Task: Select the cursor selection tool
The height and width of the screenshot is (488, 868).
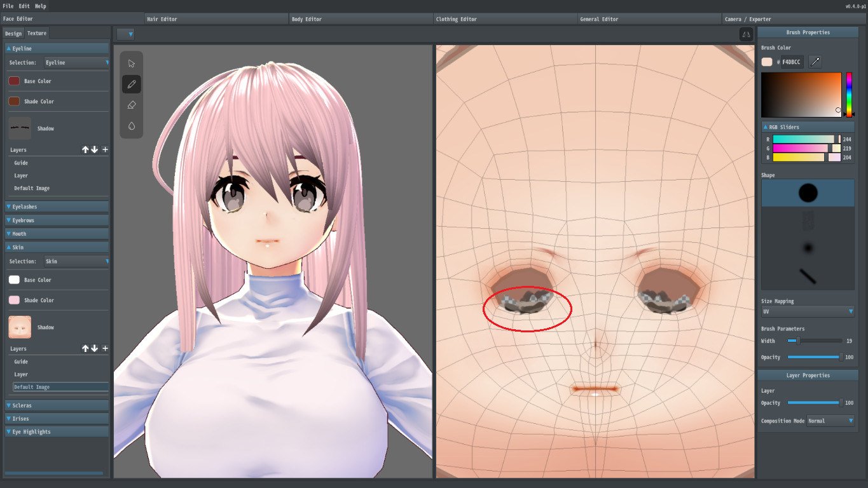Action: coord(132,64)
